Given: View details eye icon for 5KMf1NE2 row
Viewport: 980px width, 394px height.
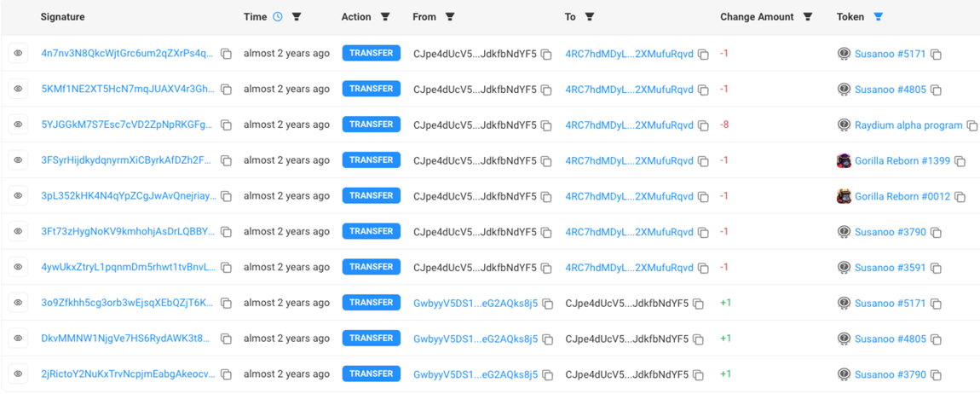Looking at the screenshot, I should click(18, 90).
